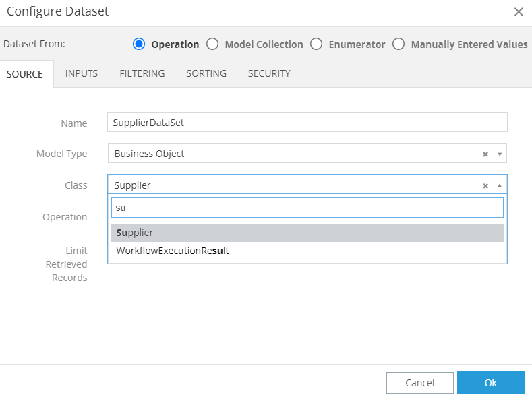Choose Model Collection as dataset source
Image resolution: width=532 pixels, height=397 pixels.
[213, 44]
